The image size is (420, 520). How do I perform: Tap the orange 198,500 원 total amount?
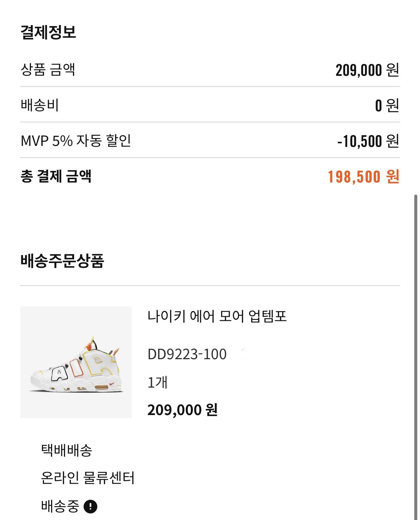(x=363, y=177)
